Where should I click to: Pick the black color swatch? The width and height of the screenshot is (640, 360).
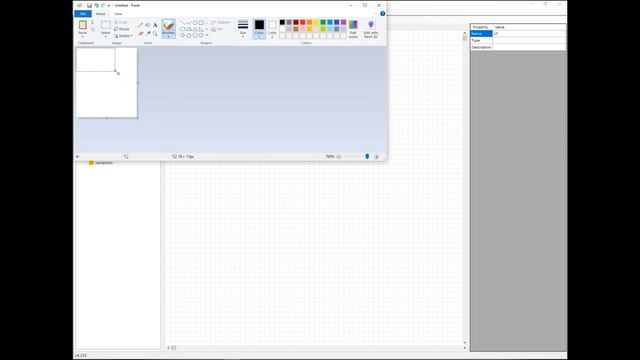click(282, 22)
